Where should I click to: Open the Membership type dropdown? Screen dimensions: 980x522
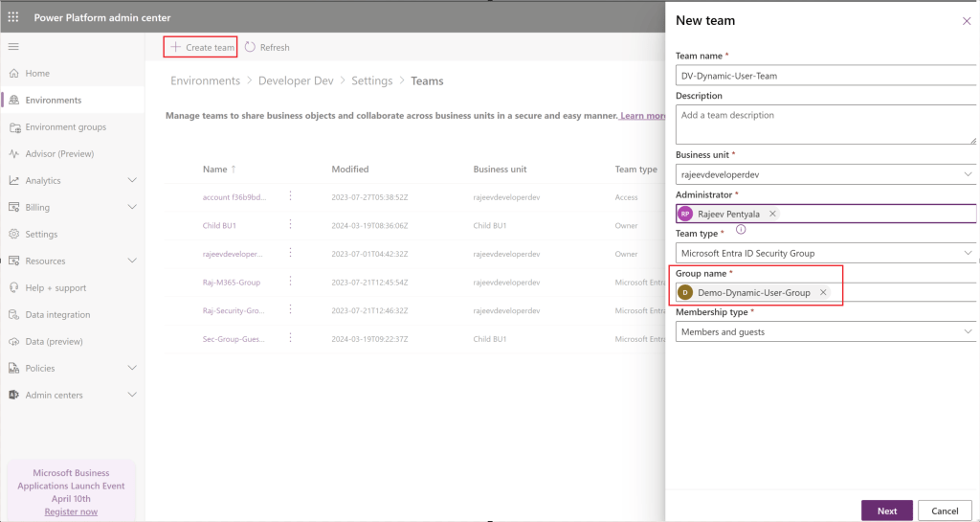pyautogui.click(x=967, y=331)
